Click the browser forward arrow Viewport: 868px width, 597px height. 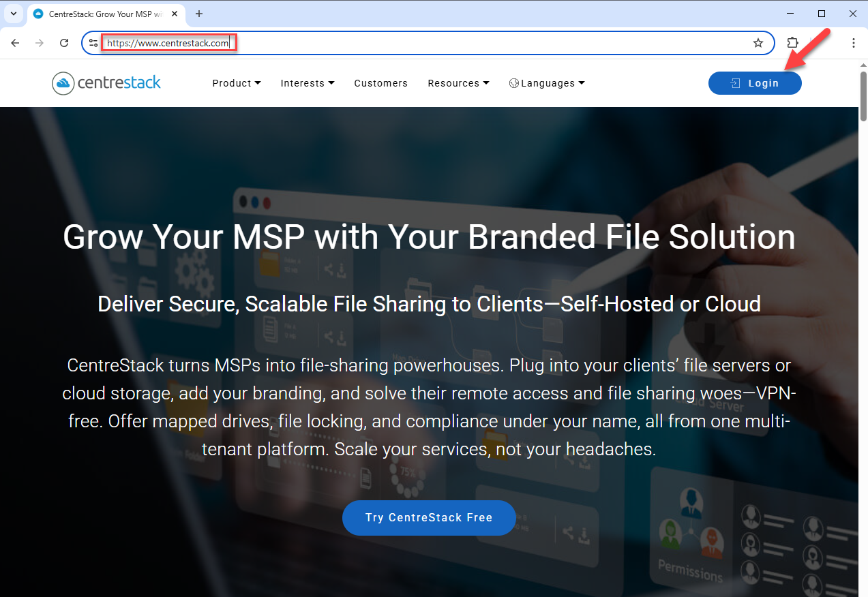tap(40, 43)
